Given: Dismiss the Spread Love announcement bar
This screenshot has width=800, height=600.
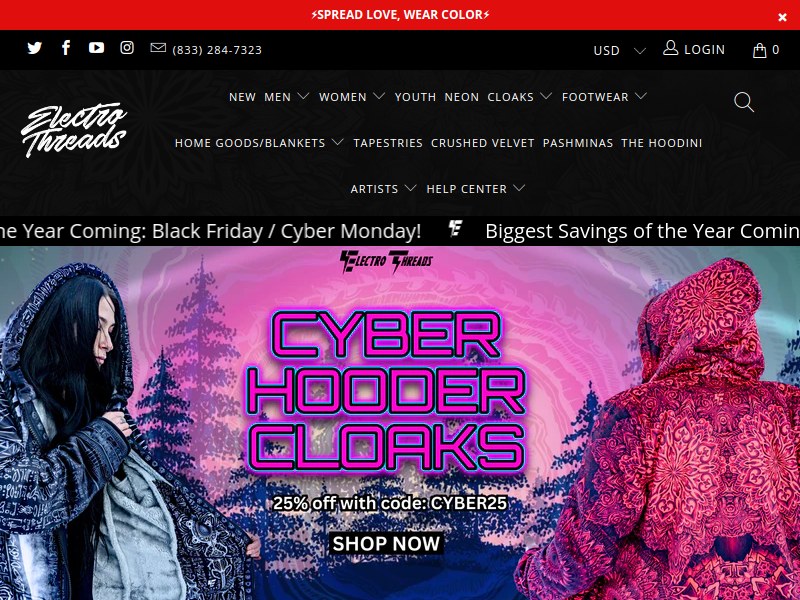Looking at the screenshot, I should [x=782, y=17].
